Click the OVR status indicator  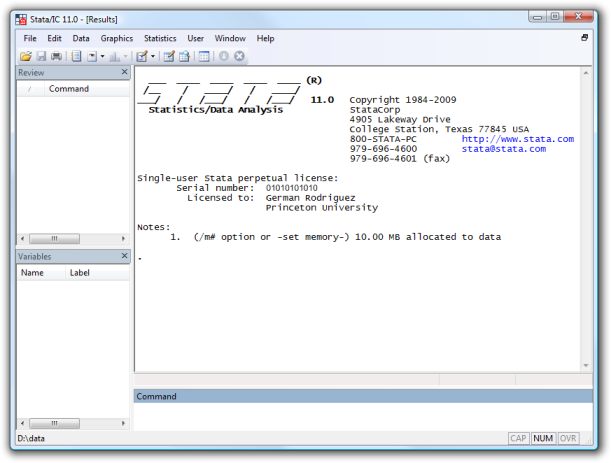click(x=568, y=438)
